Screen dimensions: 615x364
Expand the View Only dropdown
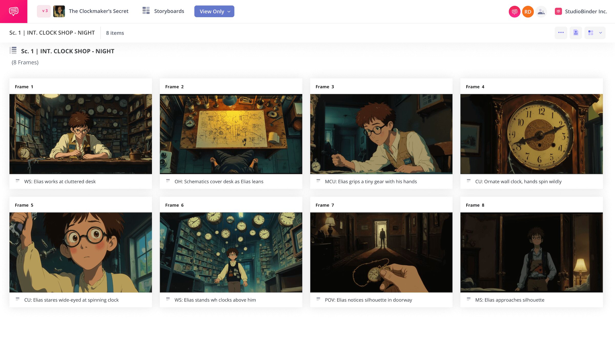[x=214, y=12]
